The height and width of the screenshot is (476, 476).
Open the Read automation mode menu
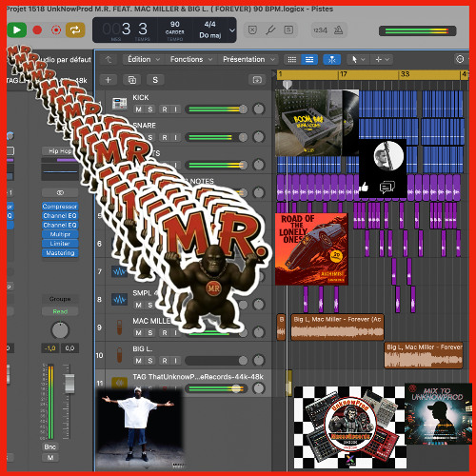60,311
